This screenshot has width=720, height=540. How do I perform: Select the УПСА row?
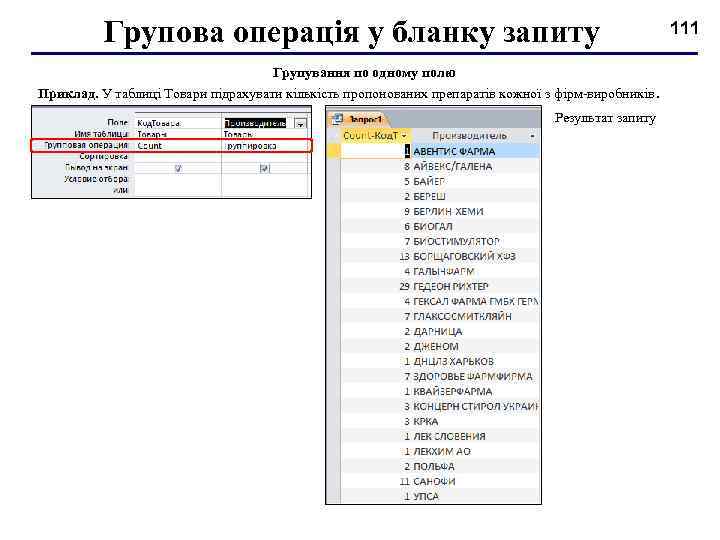point(440,496)
